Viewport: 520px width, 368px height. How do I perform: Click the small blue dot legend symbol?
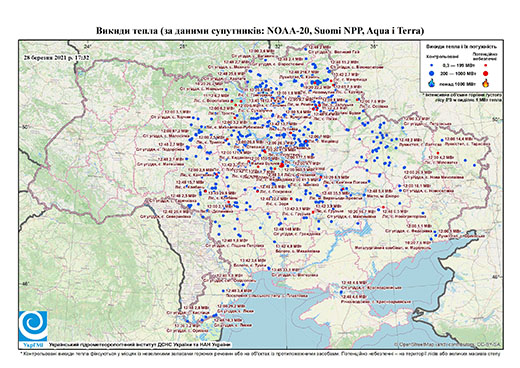point(431,66)
